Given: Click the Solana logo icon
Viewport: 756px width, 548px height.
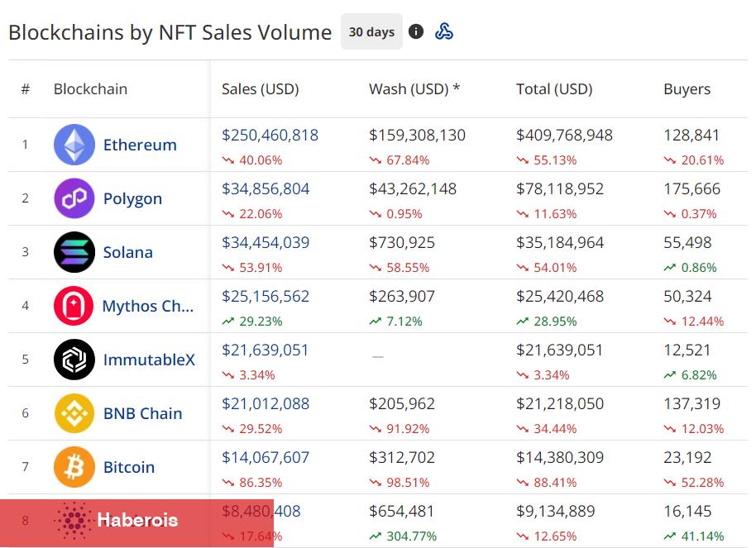Looking at the screenshot, I should click(x=74, y=252).
